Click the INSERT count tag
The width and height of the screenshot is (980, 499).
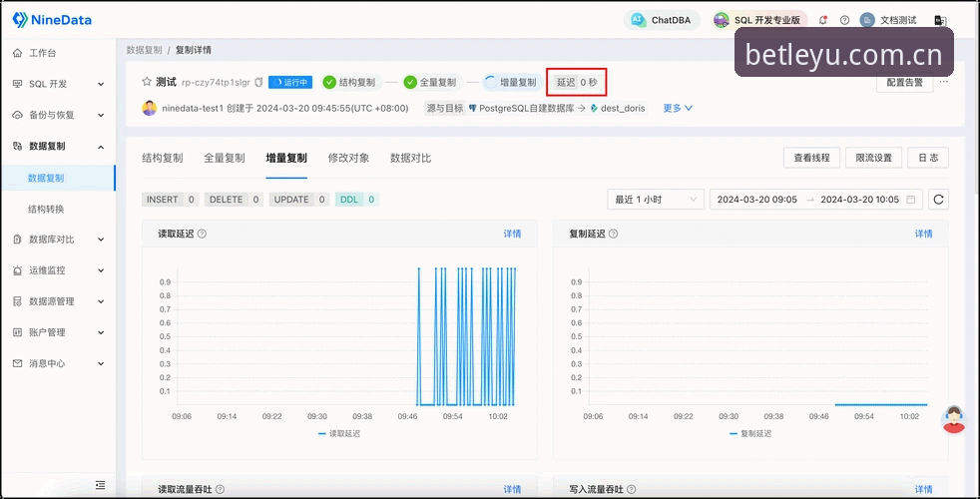pyautogui.click(x=171, y=200)
